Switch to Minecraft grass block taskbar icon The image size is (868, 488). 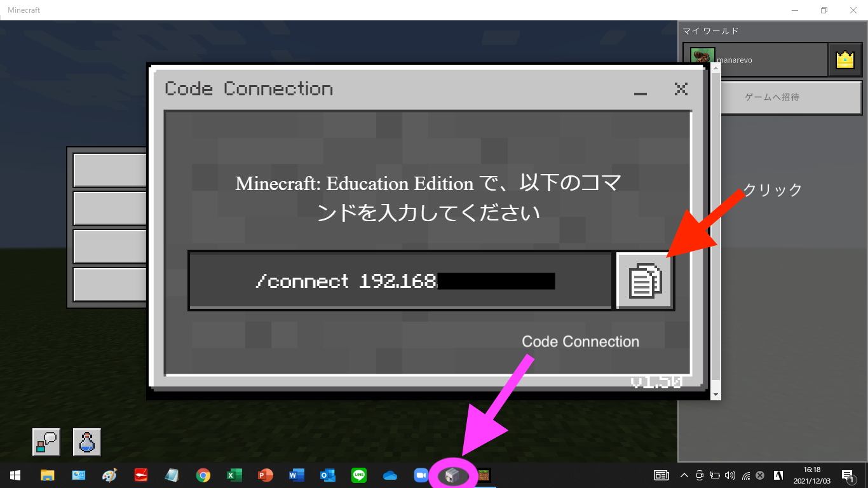[484, 475]
